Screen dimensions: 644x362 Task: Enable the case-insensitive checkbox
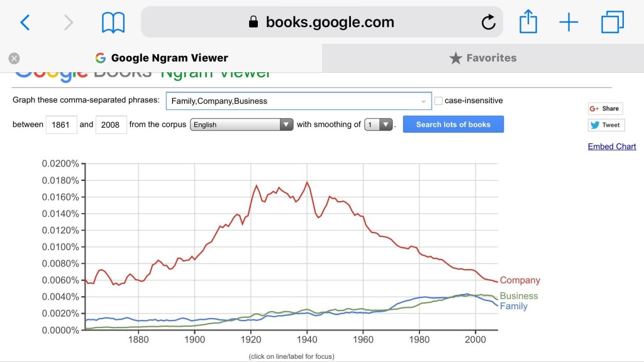tap(439, 101)
